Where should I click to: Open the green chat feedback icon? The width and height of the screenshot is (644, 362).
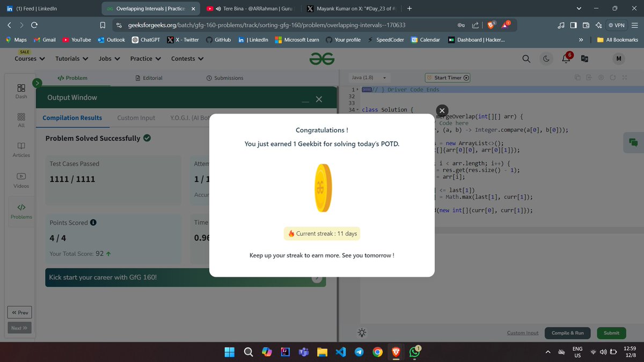pyautogui.click(x=633, y=142)
